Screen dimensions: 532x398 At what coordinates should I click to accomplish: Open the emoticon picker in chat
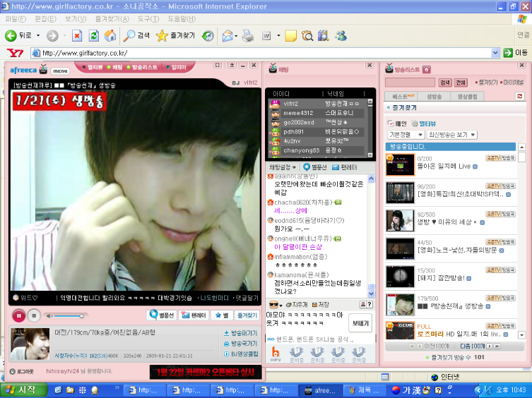pyautogui.click(x=274, y=304)
